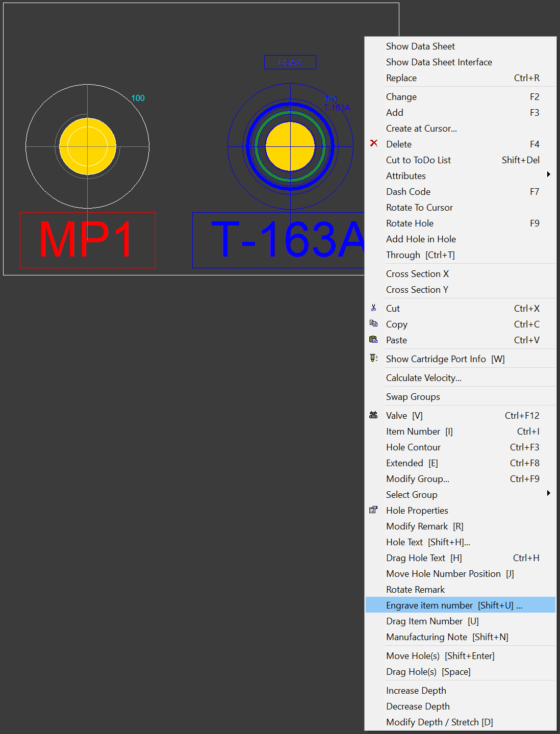Open Calculate Velocity...
Screen dimensions: 560x734
[x=461, y=378]
